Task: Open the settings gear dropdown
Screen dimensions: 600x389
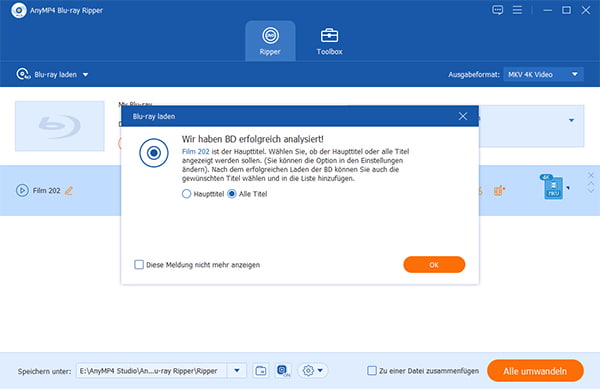Action: pyautogui.click(x=313, y=371)
